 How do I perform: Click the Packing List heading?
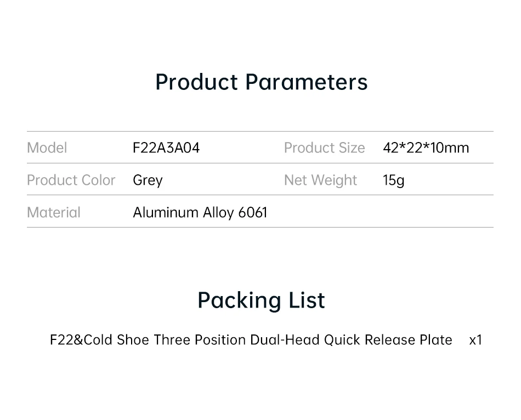[261, 300]
